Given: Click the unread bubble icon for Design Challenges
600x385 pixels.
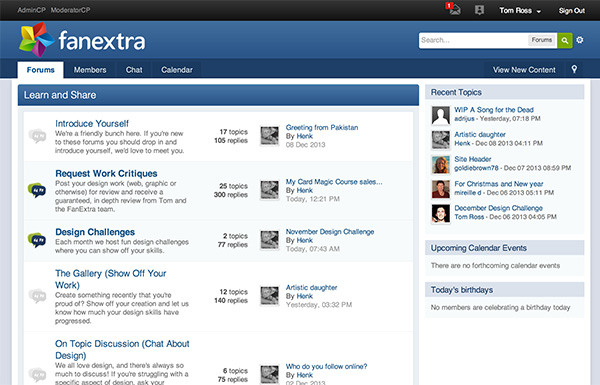Looking at the screenshot, I should click(x=37, y=240).
